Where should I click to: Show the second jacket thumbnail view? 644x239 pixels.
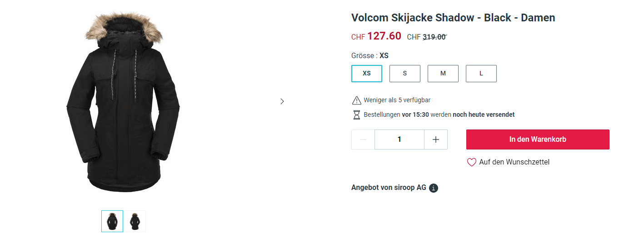tap(135, 221)
